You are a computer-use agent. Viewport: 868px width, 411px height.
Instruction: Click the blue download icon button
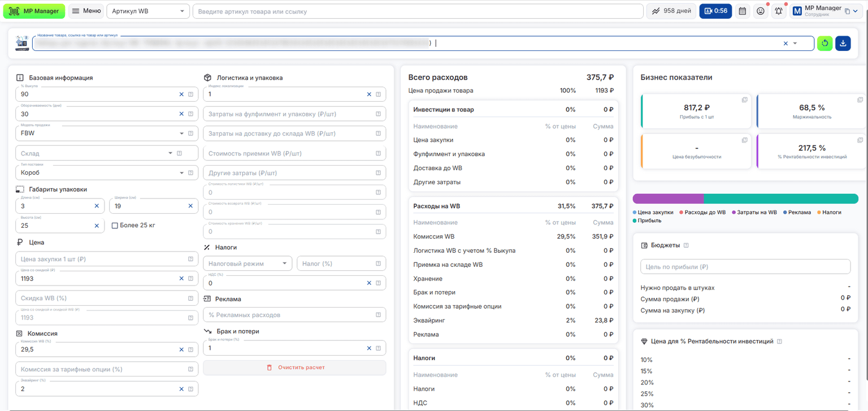click(843, 44)
